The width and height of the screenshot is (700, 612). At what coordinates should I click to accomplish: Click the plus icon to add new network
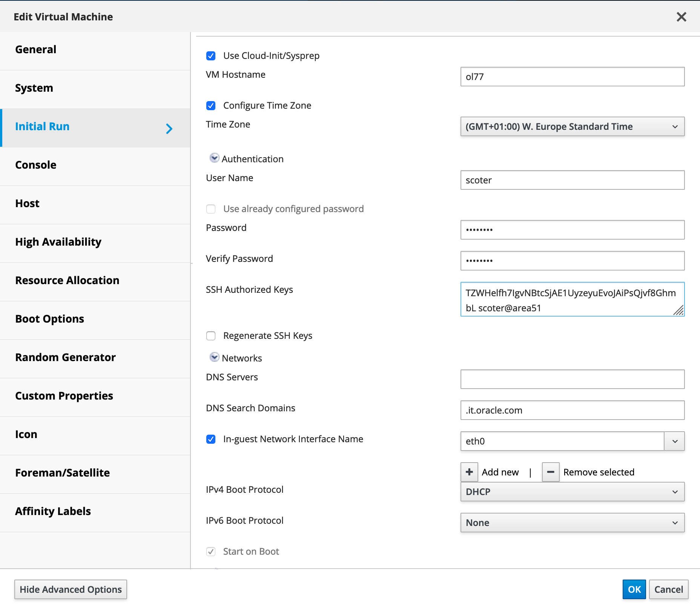[x=469, y=472]
